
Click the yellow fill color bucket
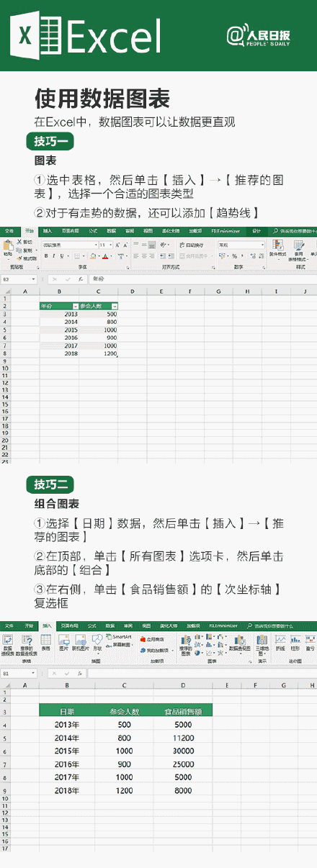click(92, 256)
